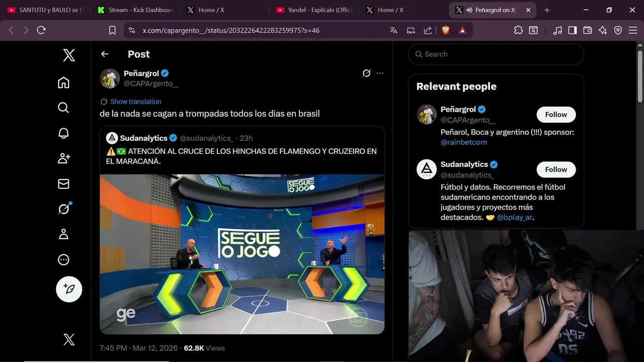This screenshot has width=644, height=362.
Task: Open Brave hamburger main menu
Action: point(632,30)
